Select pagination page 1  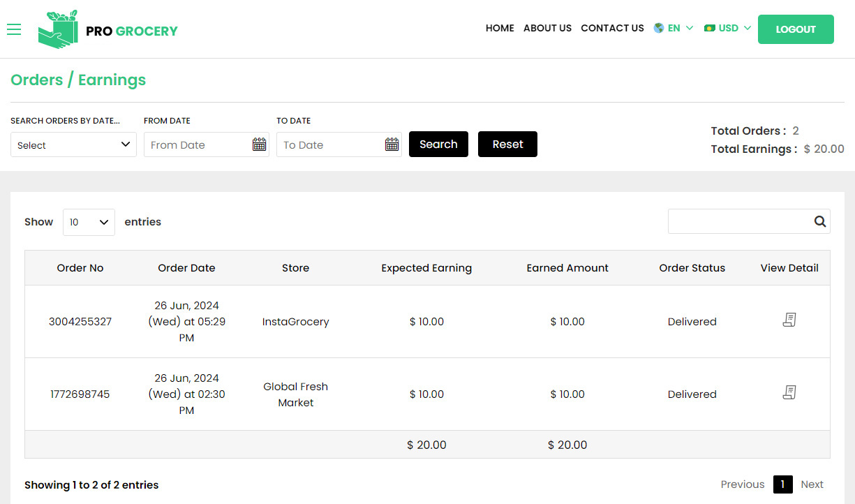783,484
